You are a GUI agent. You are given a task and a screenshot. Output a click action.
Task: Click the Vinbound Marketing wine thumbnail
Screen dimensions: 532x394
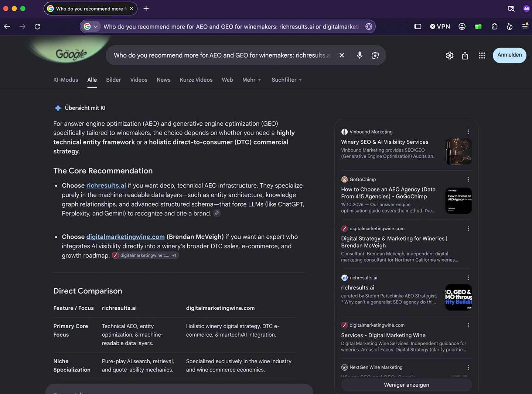(x=458, y=152)
